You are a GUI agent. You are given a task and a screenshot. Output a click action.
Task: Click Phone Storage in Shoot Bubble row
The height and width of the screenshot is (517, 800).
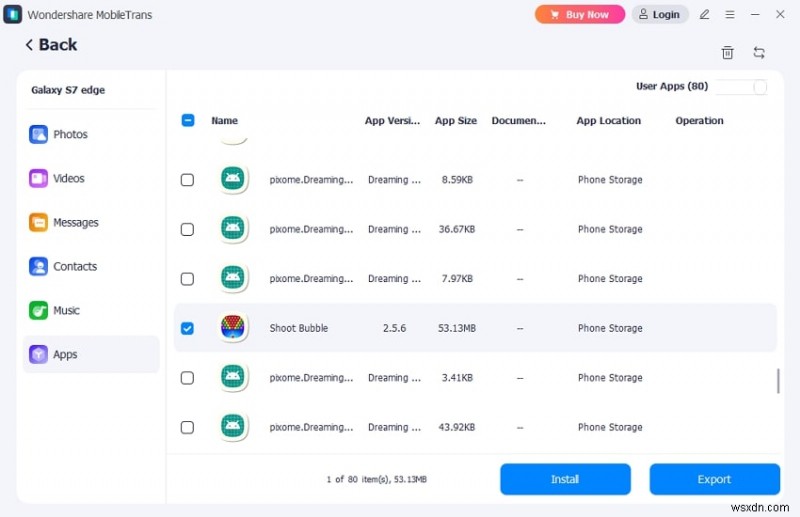pos(610,328)
